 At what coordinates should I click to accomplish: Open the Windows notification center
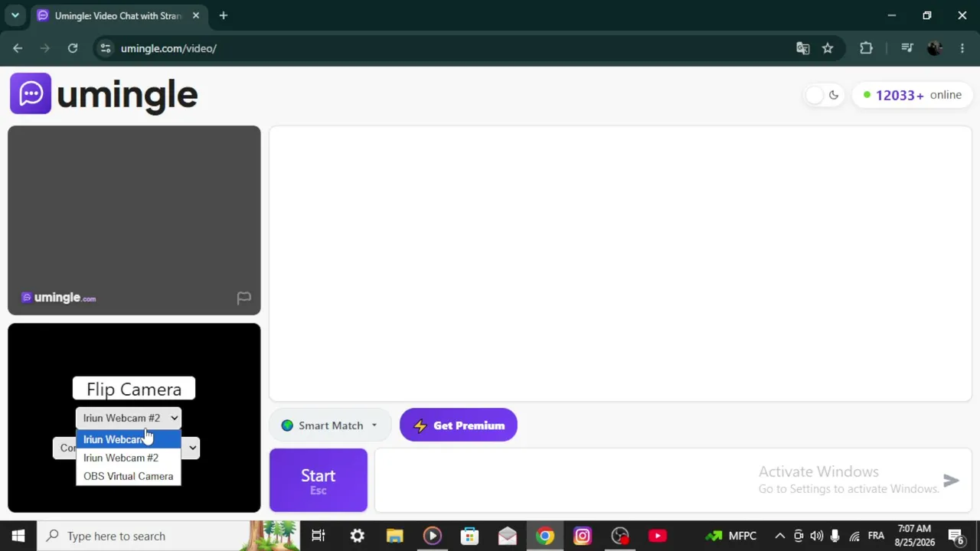[956, 536]
